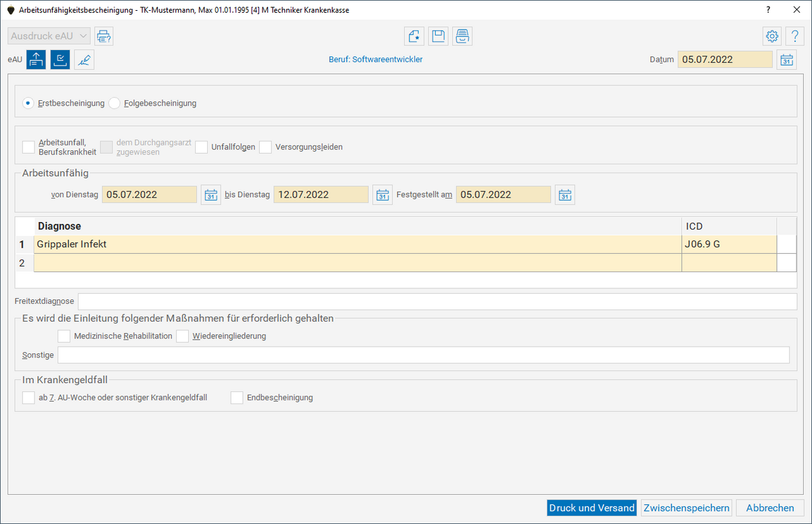The image size is (812, 524).
Task: Select the Erstbescheinigung radio button
Action: click(28, 103)
